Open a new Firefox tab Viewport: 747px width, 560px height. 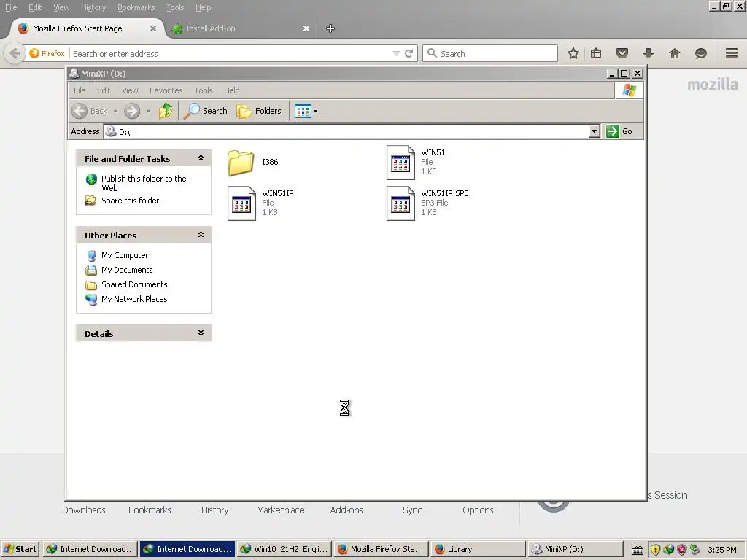330,28
